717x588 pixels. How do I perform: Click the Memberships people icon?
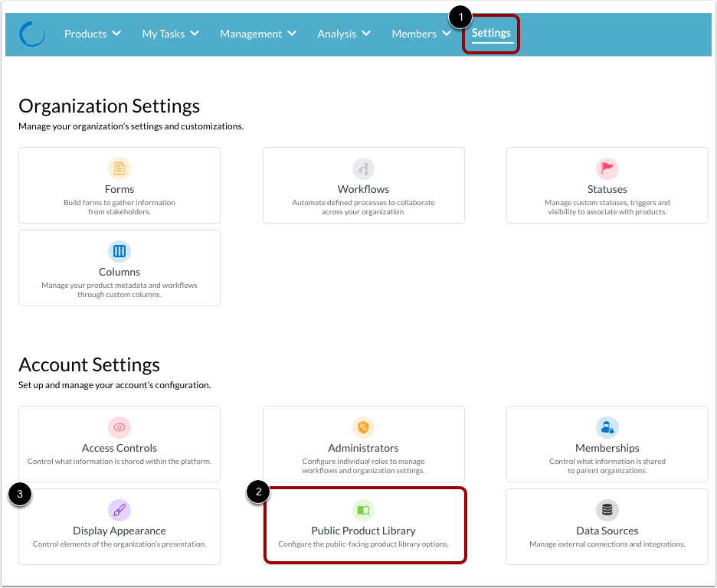(607, 427)
